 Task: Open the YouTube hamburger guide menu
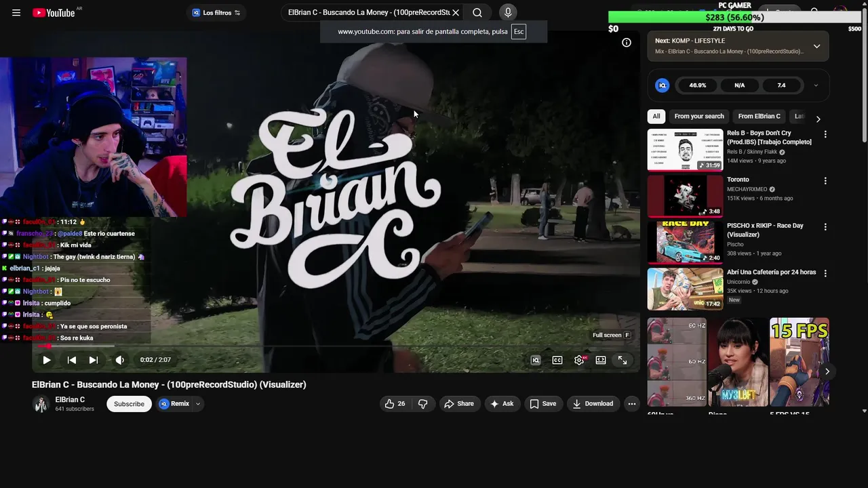[16, 13]
